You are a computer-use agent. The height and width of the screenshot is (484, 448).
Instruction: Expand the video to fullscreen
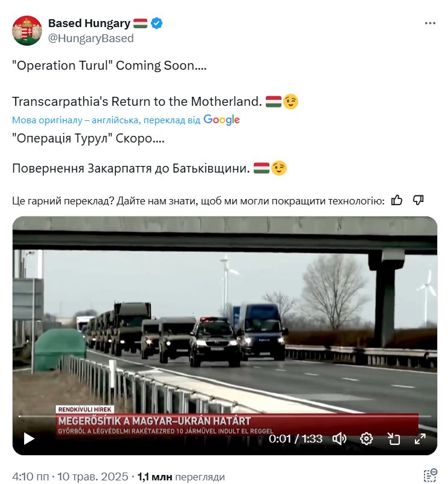click(x=420, y=439)
